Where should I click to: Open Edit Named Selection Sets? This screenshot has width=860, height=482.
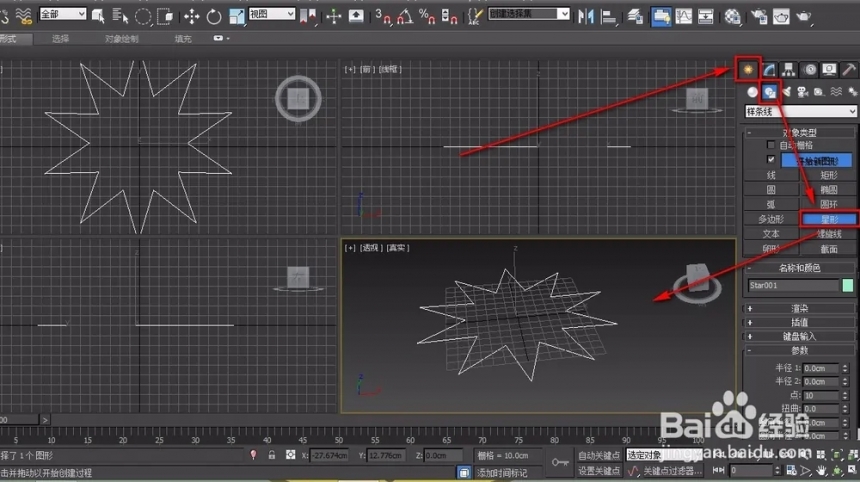(475, 16)
